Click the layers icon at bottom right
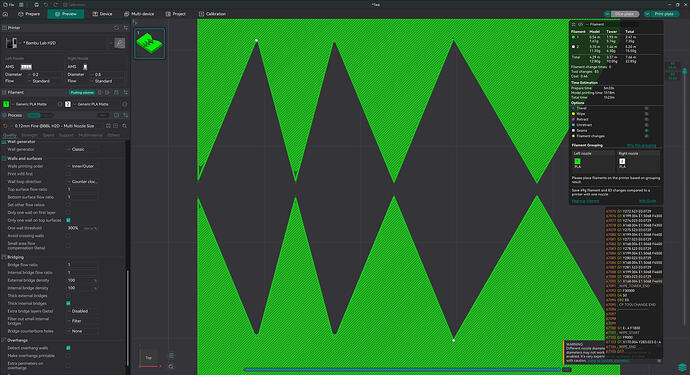690x375 pixels. point(682,367)
